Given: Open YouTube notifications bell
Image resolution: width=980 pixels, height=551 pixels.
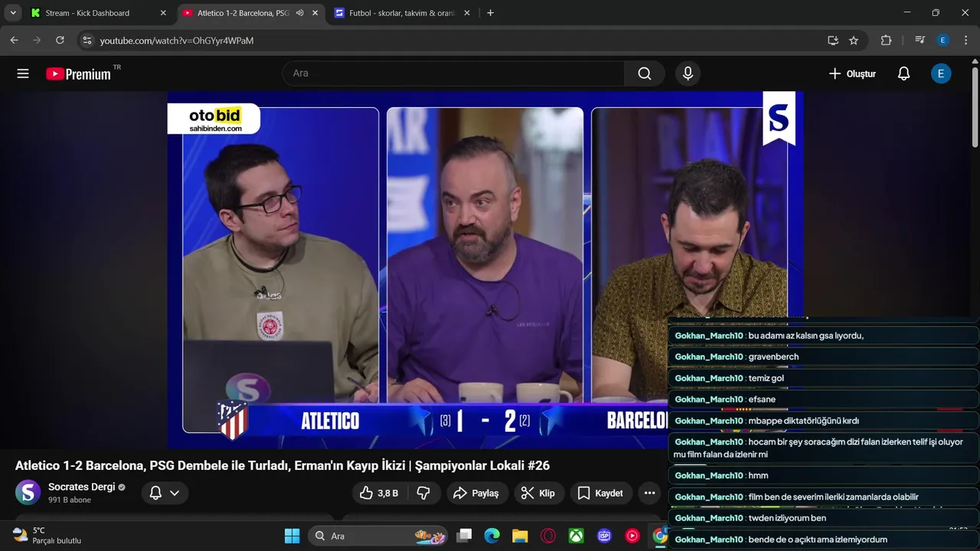Looking at the screenshot, I should coord(903,73).
